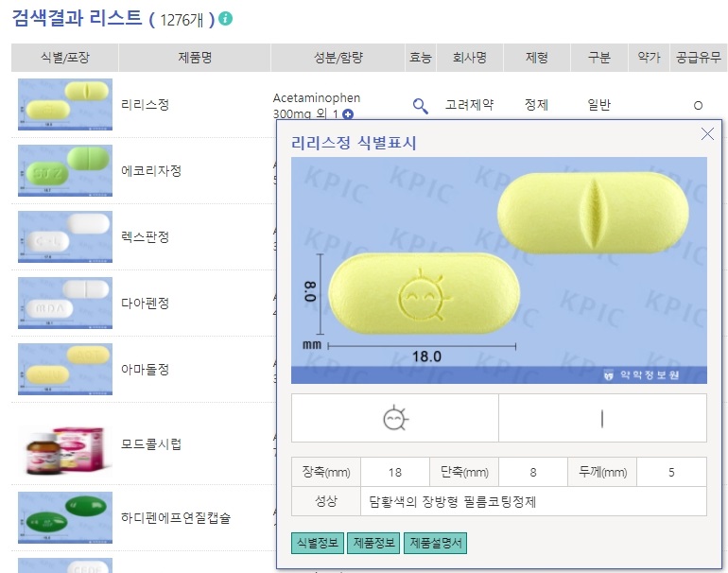Viewport: 728px width, 573px height.
Task: Click the 제품명 column header
Action: [x=195, y=58]
